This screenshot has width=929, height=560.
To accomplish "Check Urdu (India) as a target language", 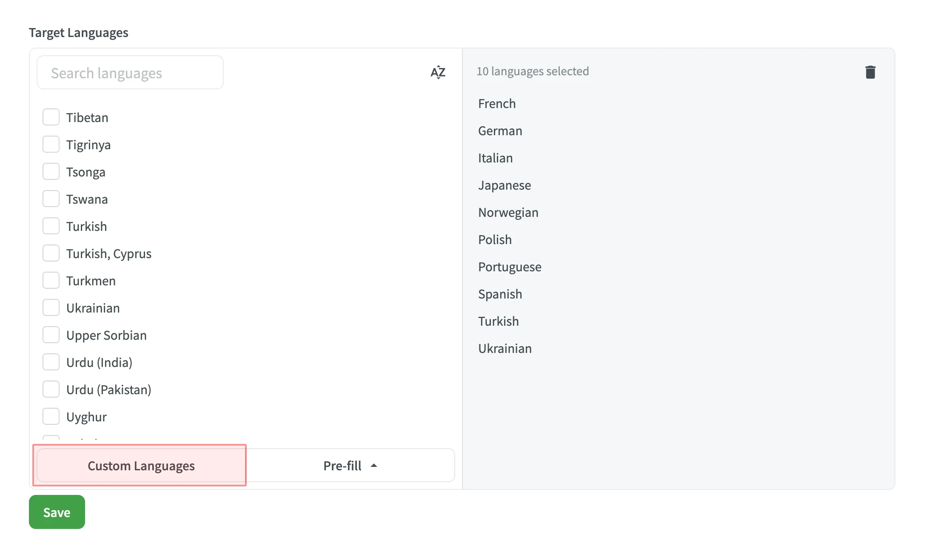I will (51, 362).
